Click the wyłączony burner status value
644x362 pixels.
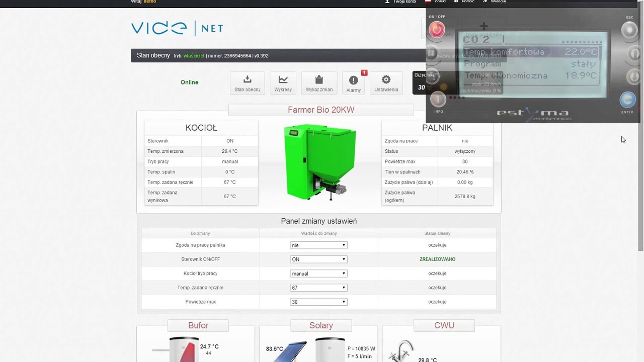[x=465, y=151]
